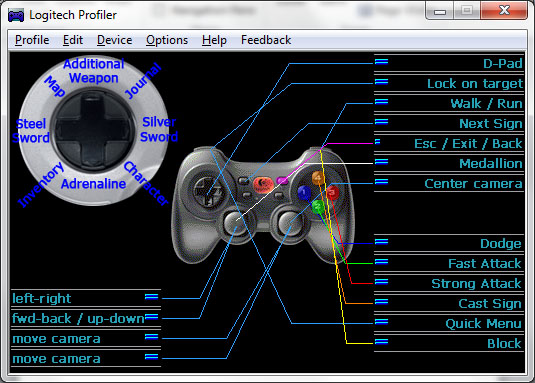Click the Silver Sword D-pad direction

(159, 129)
